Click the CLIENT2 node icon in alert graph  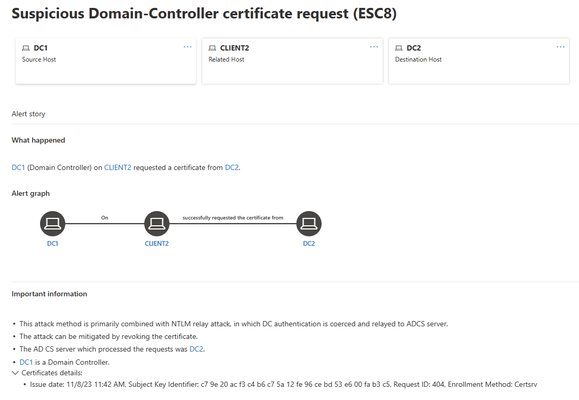(157, 223)
